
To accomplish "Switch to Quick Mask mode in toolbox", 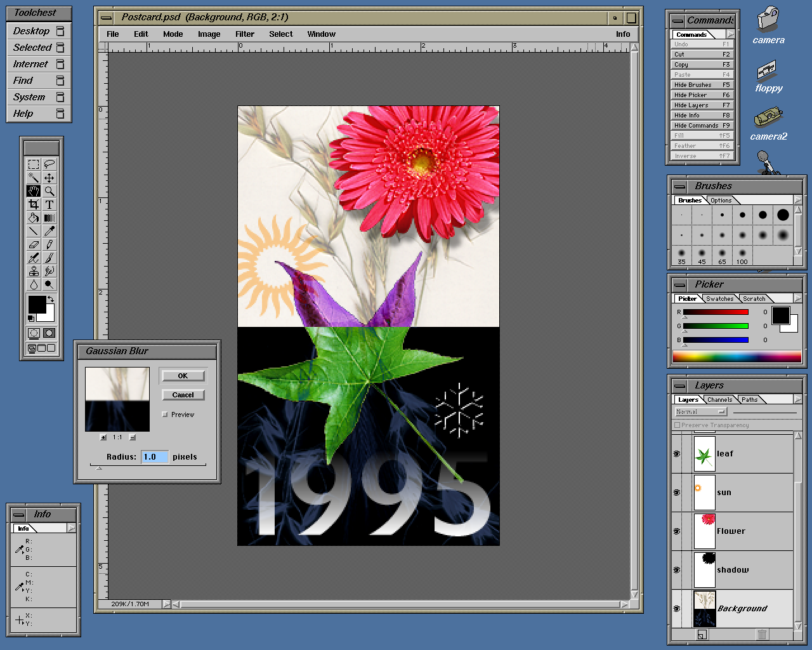I will [49, 333].
